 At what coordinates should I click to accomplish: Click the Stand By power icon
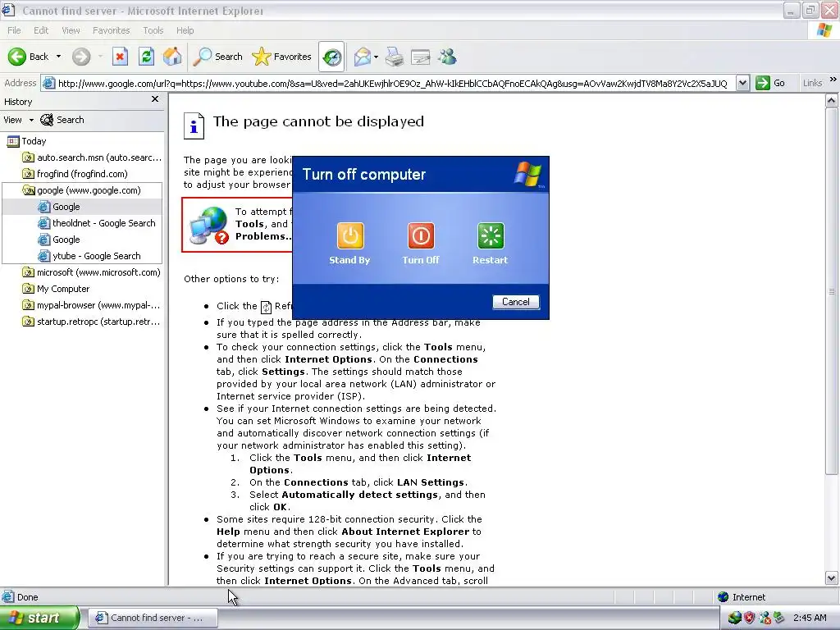click(350, 235)
